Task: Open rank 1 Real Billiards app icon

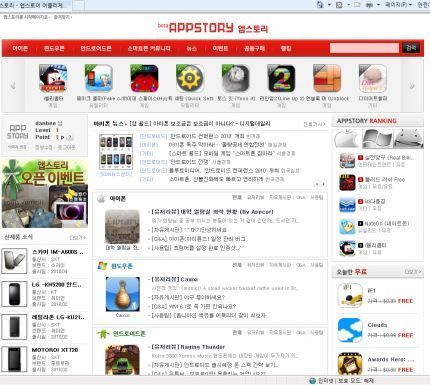Action: coord(347,161)
